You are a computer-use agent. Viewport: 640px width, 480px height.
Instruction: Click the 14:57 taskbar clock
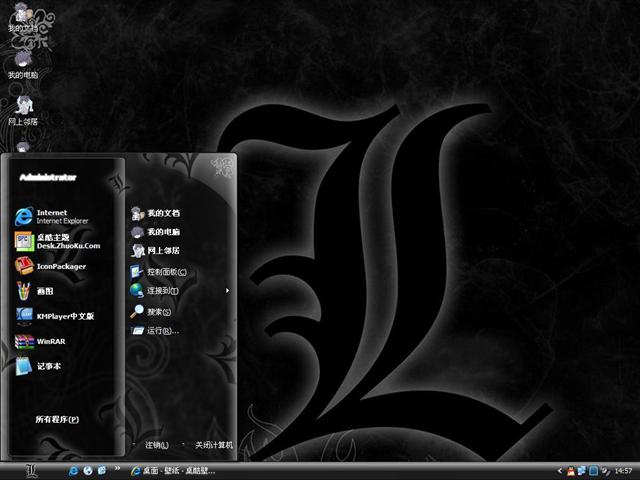tap(623, 471)
